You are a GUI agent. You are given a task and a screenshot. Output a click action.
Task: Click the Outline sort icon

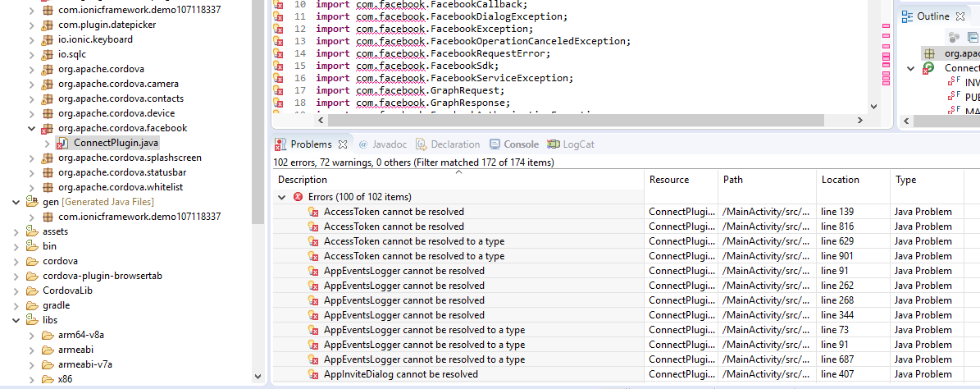click(954, 36)
